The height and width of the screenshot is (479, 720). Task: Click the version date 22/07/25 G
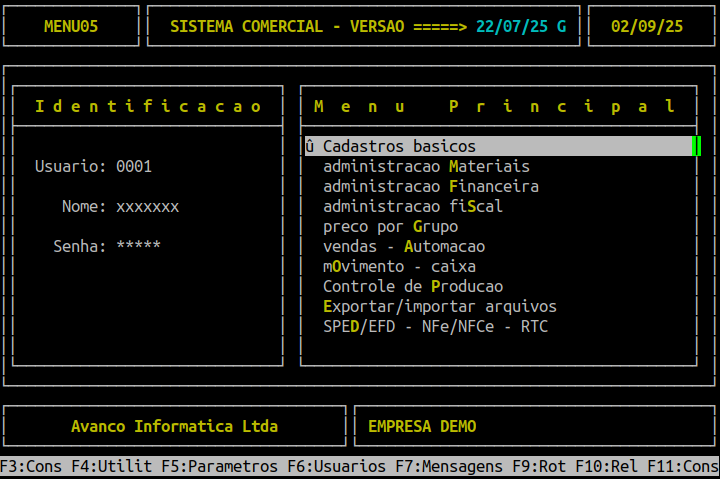coord(521,26)
